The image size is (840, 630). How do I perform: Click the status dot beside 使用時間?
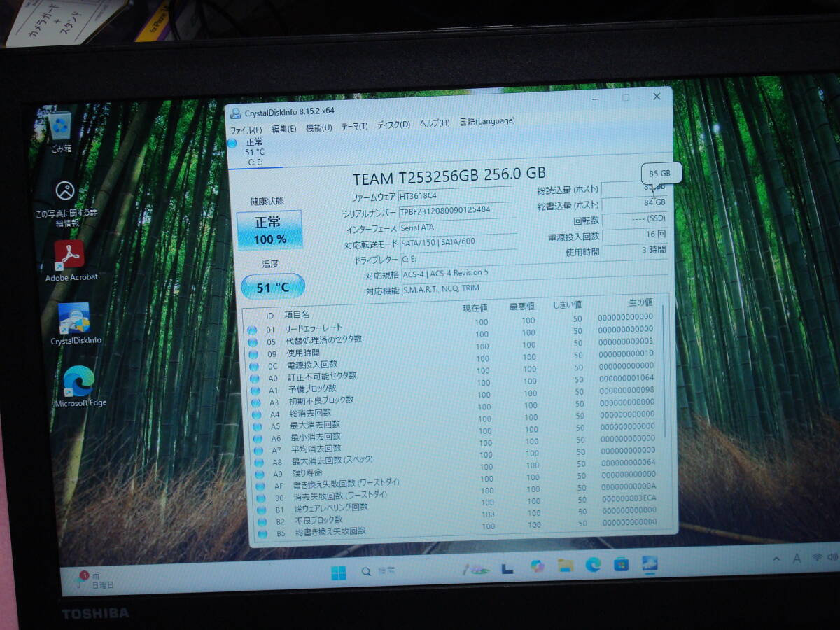(253, 353)
